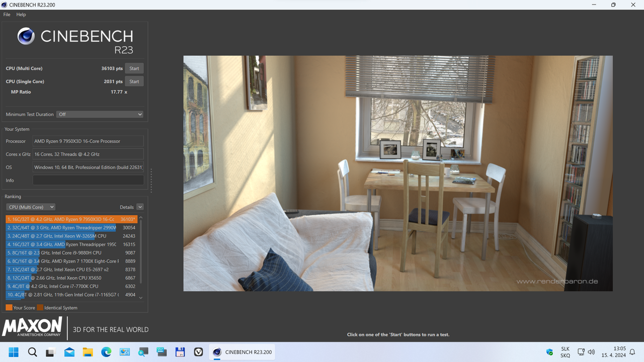Open the CPU (Multi Core) ranking dropdown

coord(30,207)
